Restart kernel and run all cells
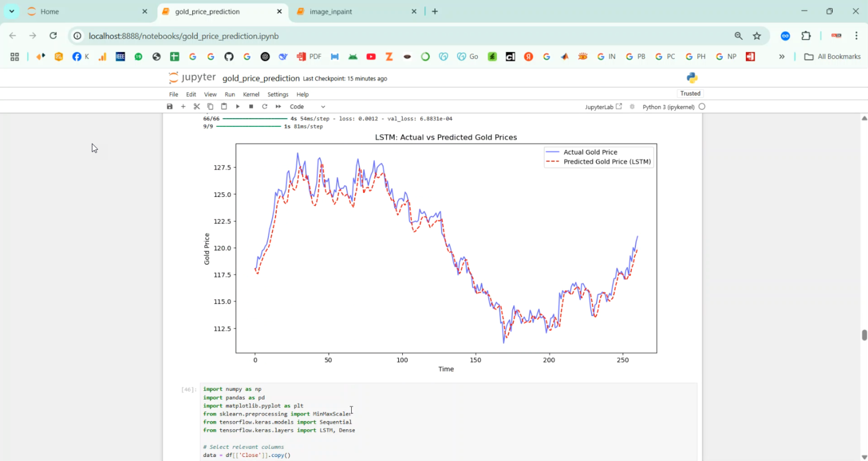Image resolution: width=868 pixels, height=461 pixels. coord(278,107)
